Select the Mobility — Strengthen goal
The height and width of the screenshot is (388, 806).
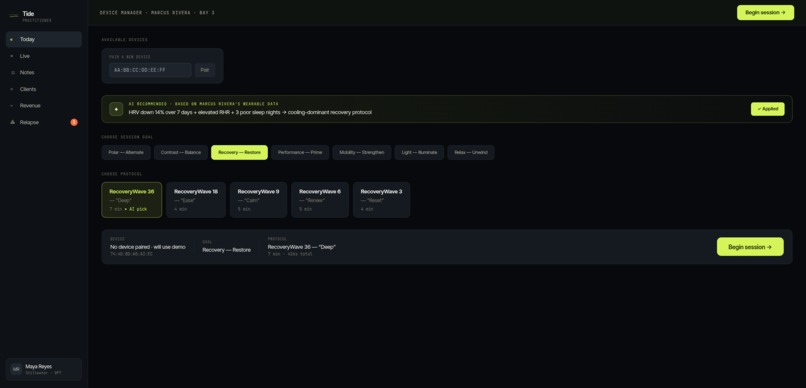(362, 153)
